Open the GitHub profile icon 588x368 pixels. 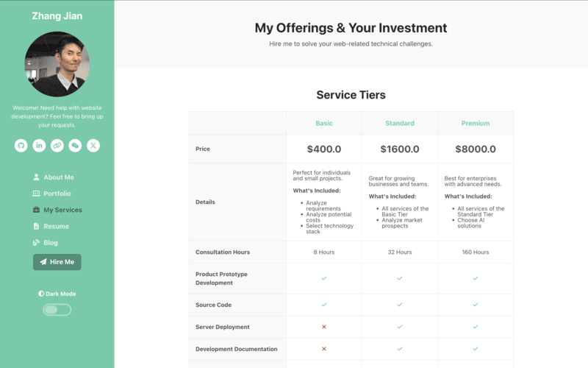[x=21, y=146]
